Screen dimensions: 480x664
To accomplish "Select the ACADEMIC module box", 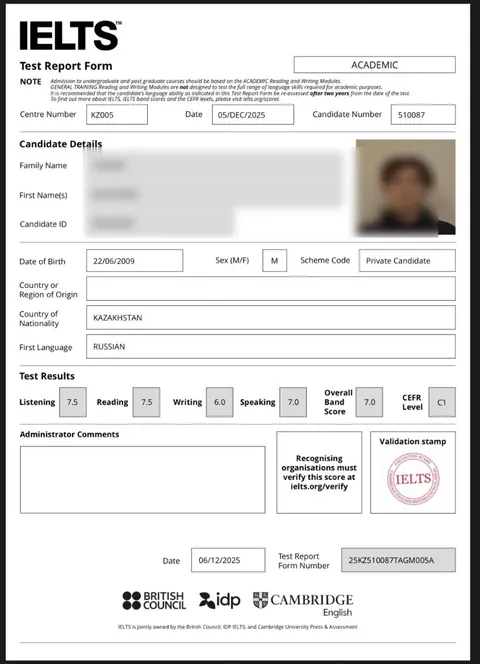I will pyautogui.click(x=375, y=65).
